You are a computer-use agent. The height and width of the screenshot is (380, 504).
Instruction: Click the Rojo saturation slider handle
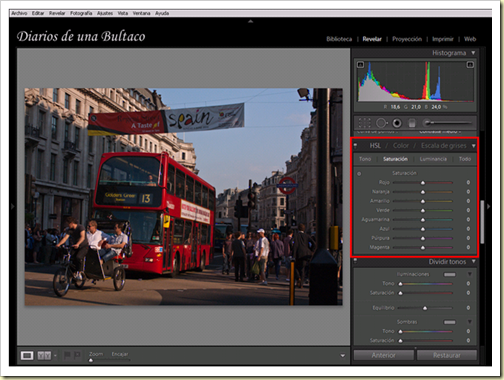pyautogui.click(x=423, y=183)
